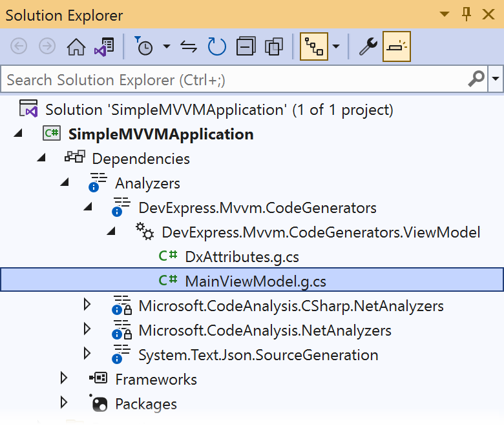The height and width of the screenshot is (426, 504).
Task: Click the DevExpress.Mvvm.CodeGenerators analyzer icon
Action: [121, 207]
